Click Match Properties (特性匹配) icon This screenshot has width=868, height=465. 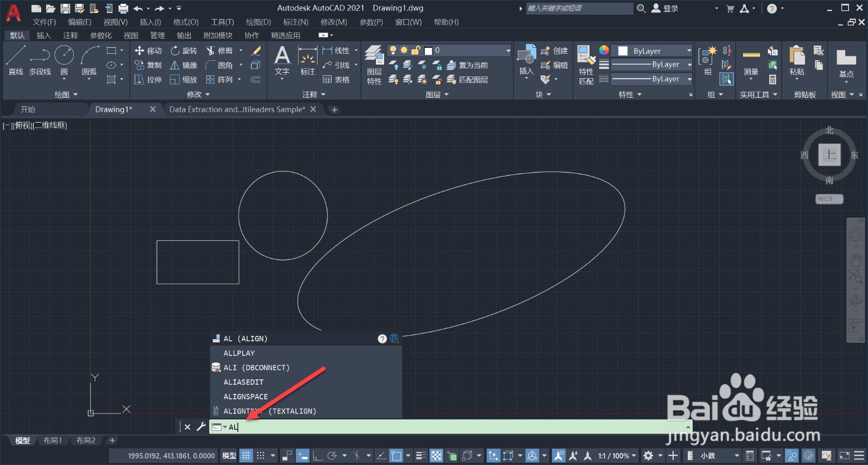click(x=586, y=65)
